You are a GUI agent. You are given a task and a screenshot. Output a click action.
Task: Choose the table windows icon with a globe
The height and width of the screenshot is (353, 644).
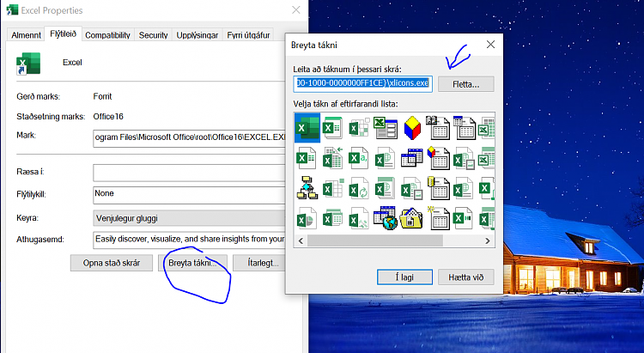click(x=386, y=218)
